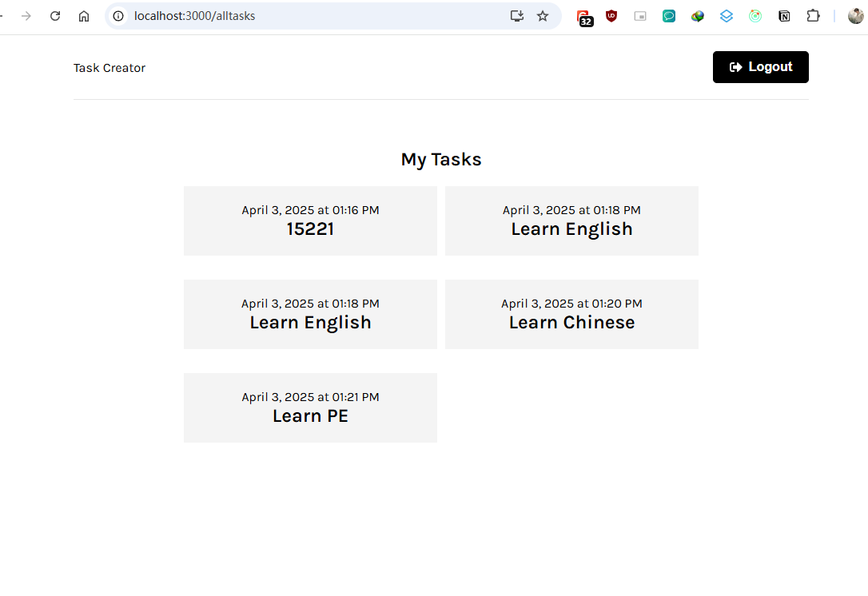Viewport: 868px width, 596px height.
Task: Click the My Tasks heading
Action: coord(441,159)
